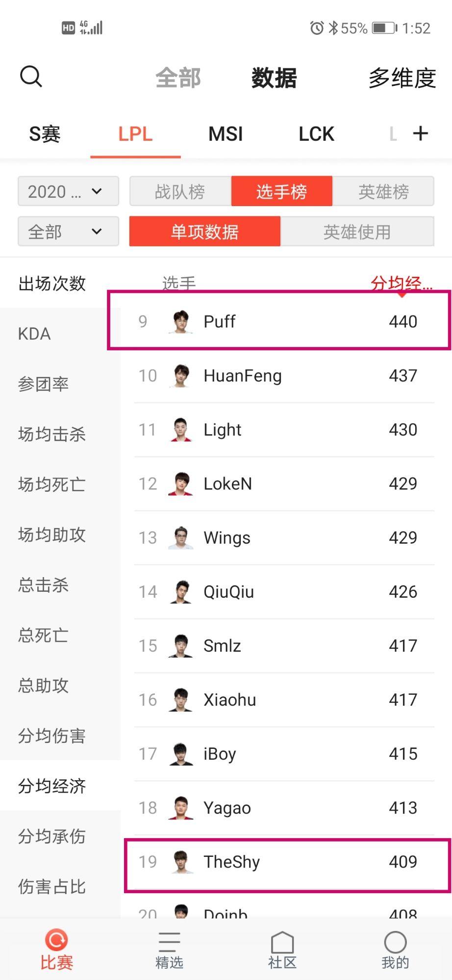Open the 精选 bottom navigation icon
This screenshot has width=452, height=980.
169,941
